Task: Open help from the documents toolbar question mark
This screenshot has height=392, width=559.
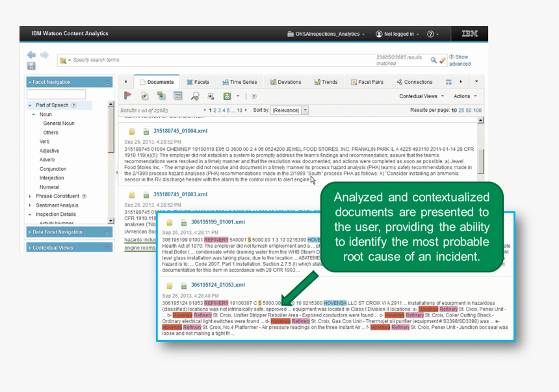Action: click(254, 96)
